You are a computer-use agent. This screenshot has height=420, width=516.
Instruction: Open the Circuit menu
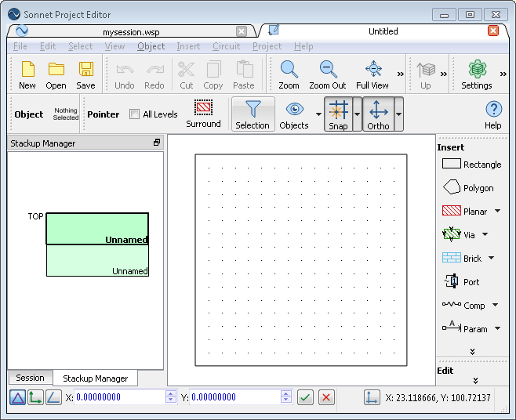(226, 46)
